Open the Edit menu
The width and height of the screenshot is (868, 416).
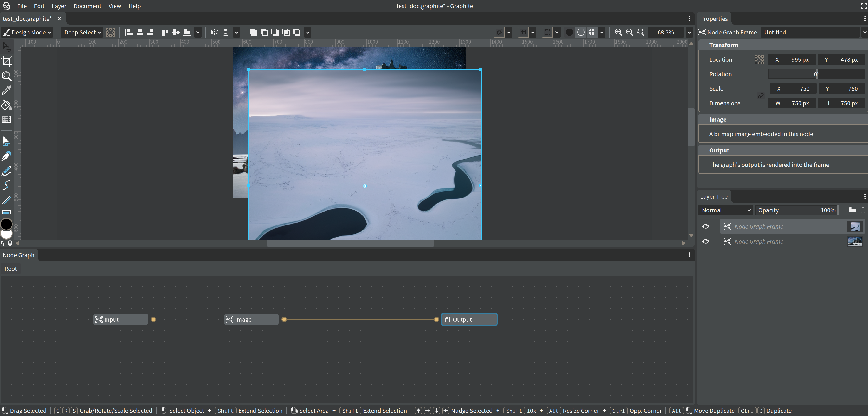(x=39, y=6)
